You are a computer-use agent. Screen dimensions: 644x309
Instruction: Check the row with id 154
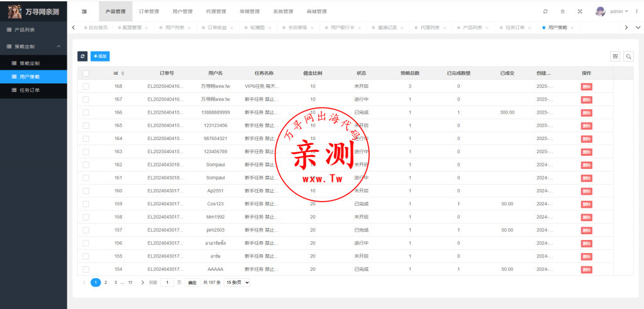coord(86,269)
